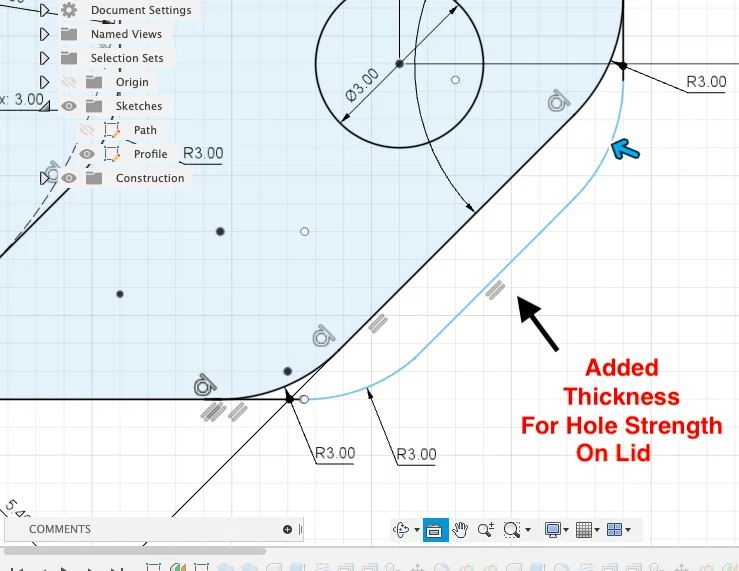Expand the Origin folder node

click(x=44, y=82)
